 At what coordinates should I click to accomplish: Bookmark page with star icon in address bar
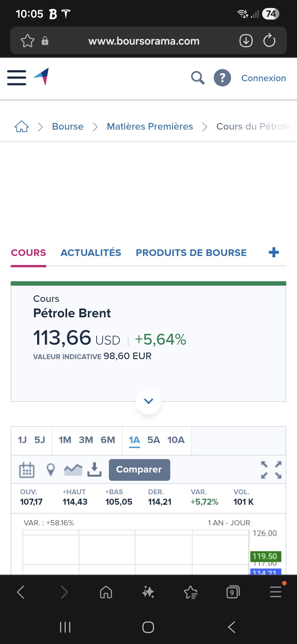point(28,41)
